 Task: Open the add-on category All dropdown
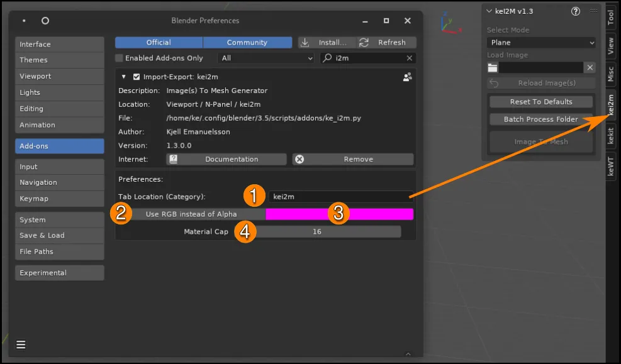[x=266, y=58]
